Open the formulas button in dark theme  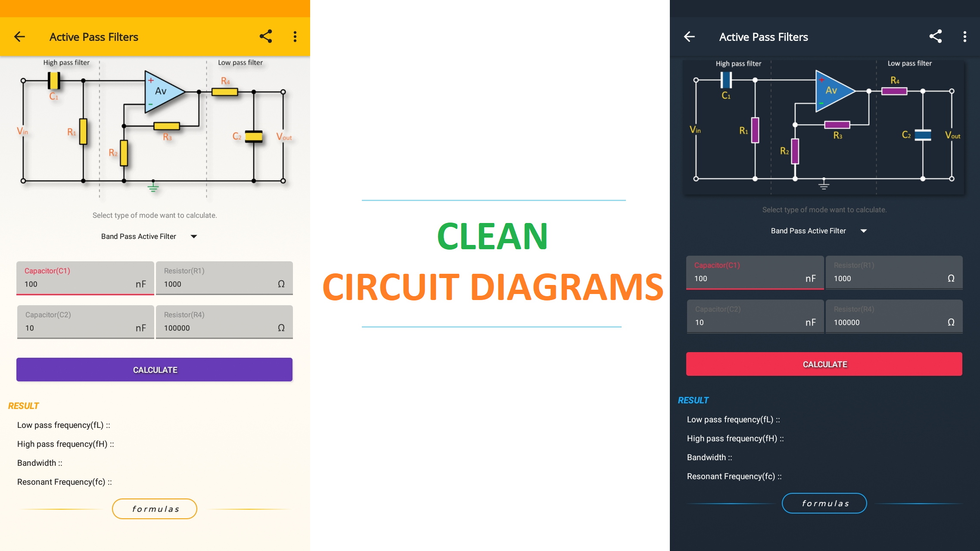[824, 502]
